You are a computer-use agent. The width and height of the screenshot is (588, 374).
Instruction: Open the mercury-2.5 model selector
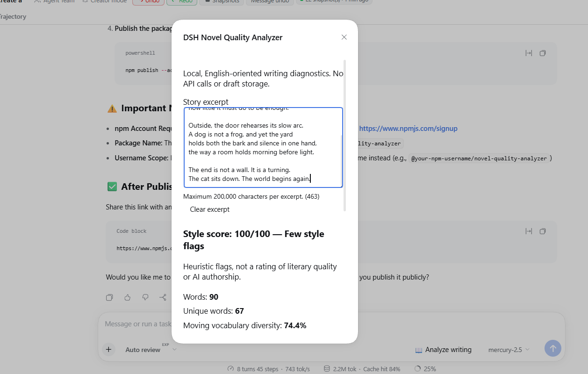click(x=509, y=350)
